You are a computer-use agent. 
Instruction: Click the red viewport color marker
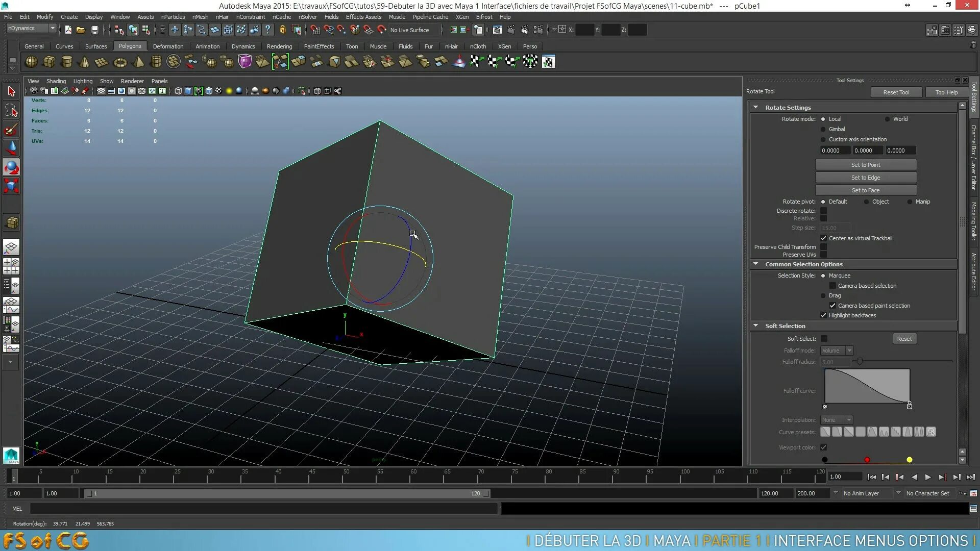pyautogui.click(x=867, y=460)
